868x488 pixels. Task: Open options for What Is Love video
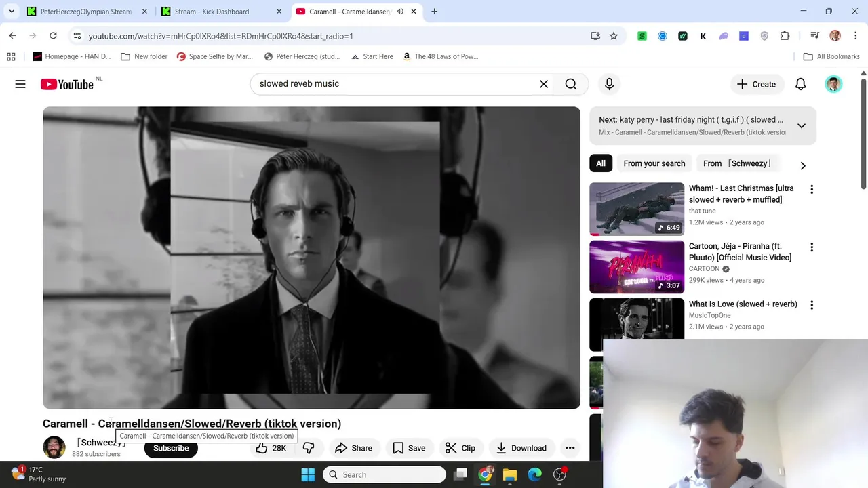click(x=812, y=305)
